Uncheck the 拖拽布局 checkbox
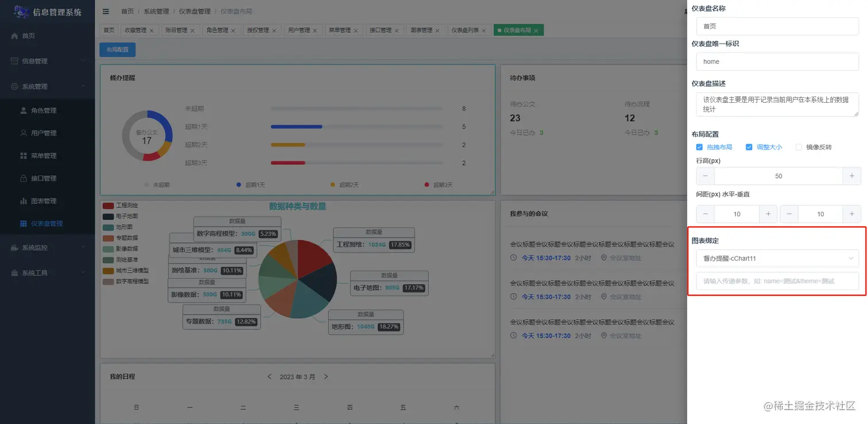This screenshot has height=424, width=868. (x=699, y=147)
